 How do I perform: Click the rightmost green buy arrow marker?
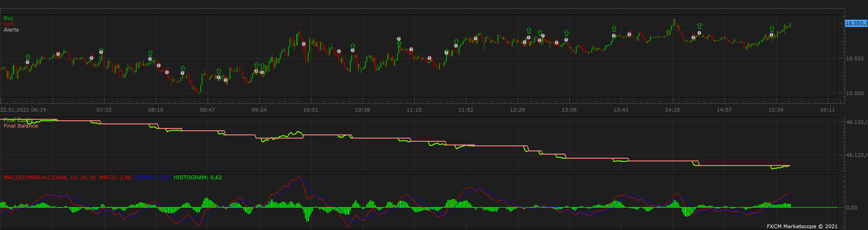coord(772,29)
